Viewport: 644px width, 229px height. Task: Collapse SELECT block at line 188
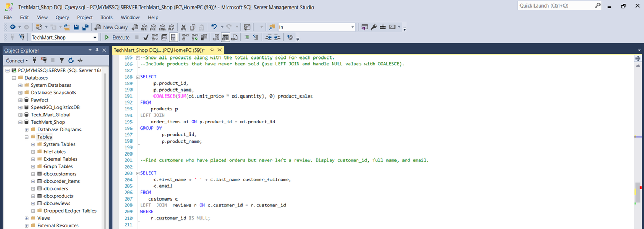click(x=137, y=77)
